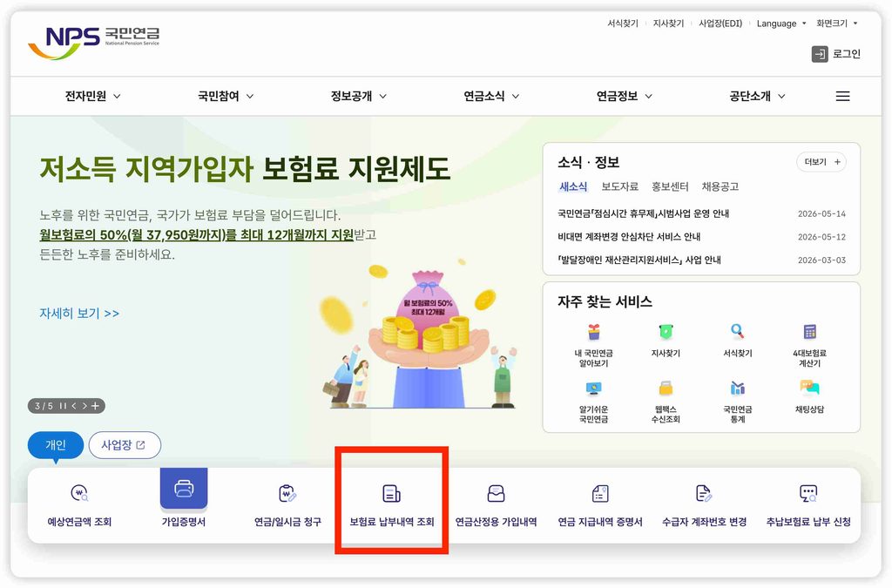The image size is (892, 588).
Task: Select the 새소식 tab
Action: (x=573, y=186)
